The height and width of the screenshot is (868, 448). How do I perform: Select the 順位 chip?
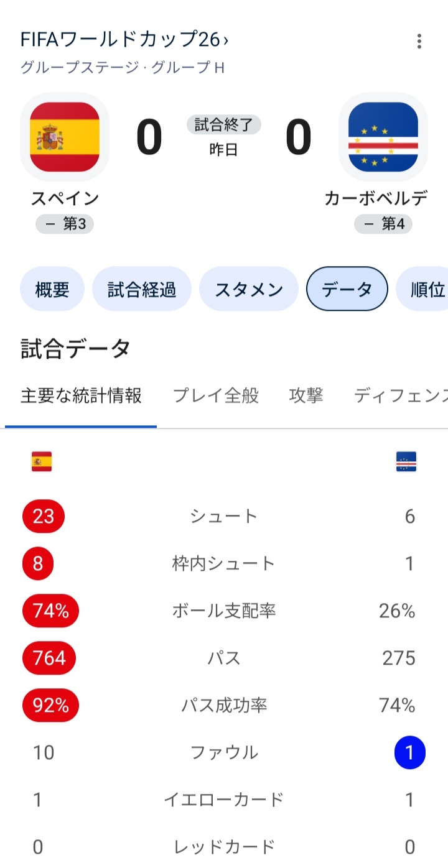pos(422,289)
